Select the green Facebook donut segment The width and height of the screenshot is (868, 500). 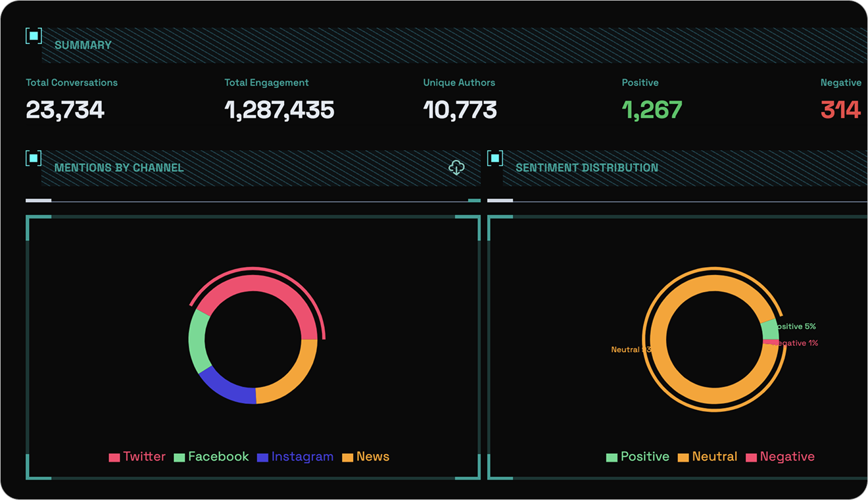[x=197, y=341]
